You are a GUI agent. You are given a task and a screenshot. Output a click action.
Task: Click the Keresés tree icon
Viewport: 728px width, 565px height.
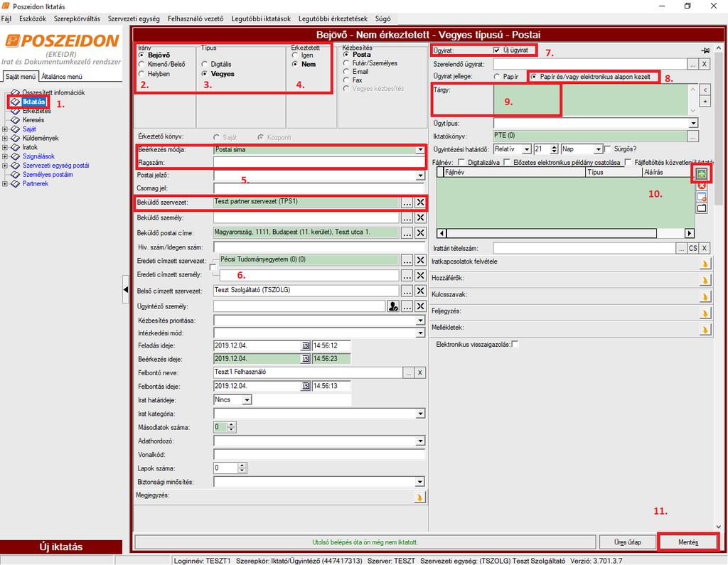(16, 120)
